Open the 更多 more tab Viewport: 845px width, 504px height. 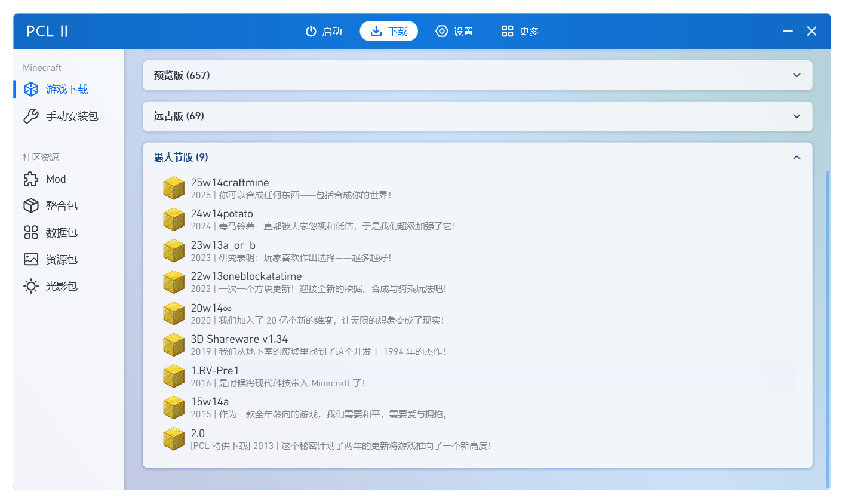pyautogui.click(x=520, y=31)
